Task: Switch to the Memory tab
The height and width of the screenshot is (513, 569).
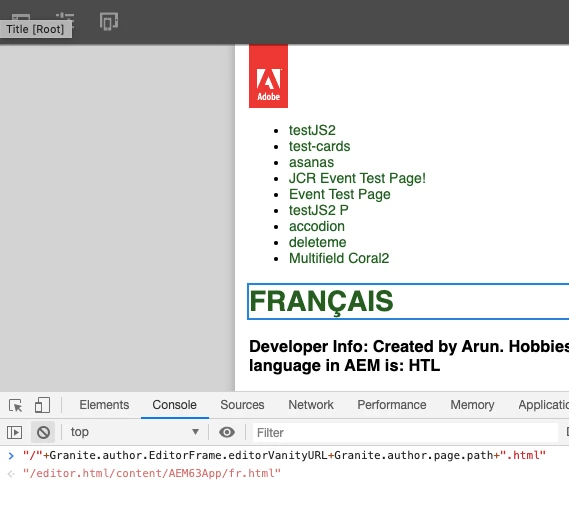Action: pos(472,405)
